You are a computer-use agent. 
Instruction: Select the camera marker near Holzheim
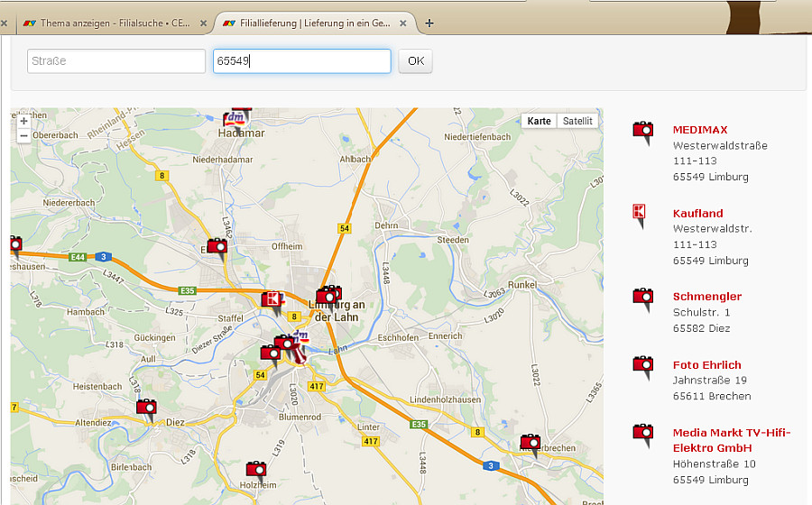pyautogui.click(x=256, y=470)
